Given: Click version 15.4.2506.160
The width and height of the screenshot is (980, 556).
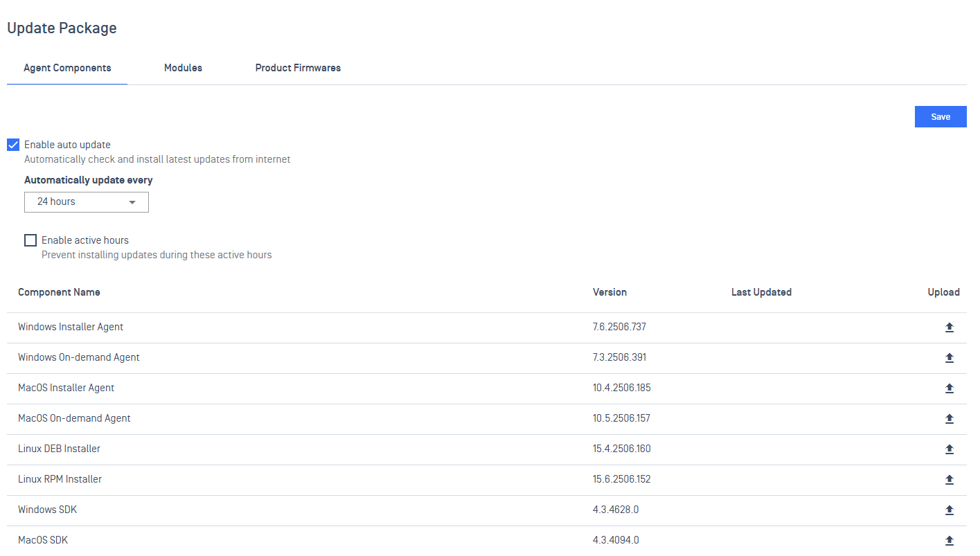Looking at the screenshot, I should [622, 449].
